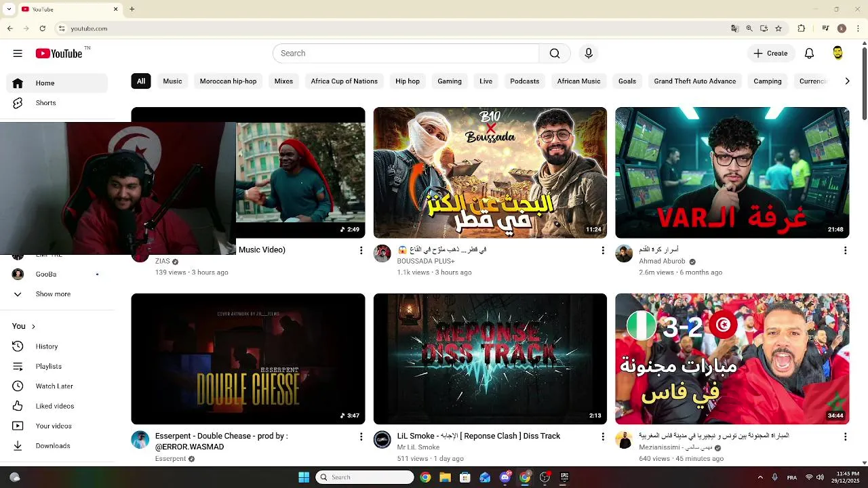Viewport: 868px width, 488px height.
Task: Open a new browser tab
Action: coord(132,9)
